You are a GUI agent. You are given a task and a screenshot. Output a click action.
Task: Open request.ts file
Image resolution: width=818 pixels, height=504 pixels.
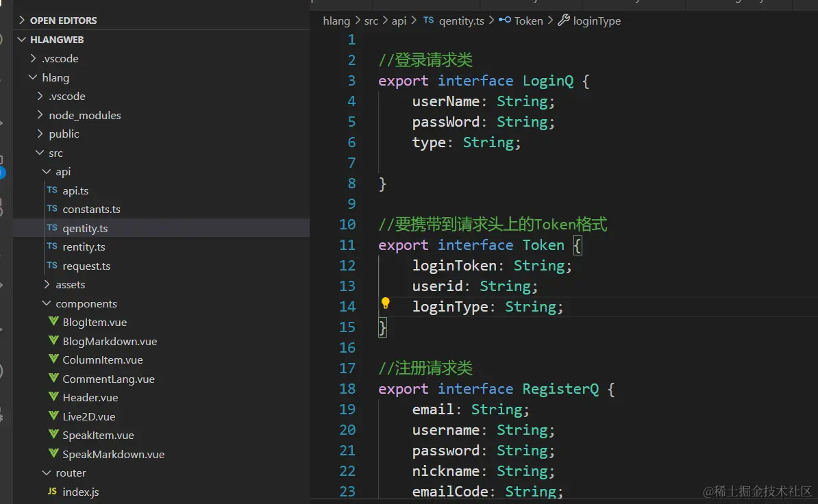tap(86, 266)
